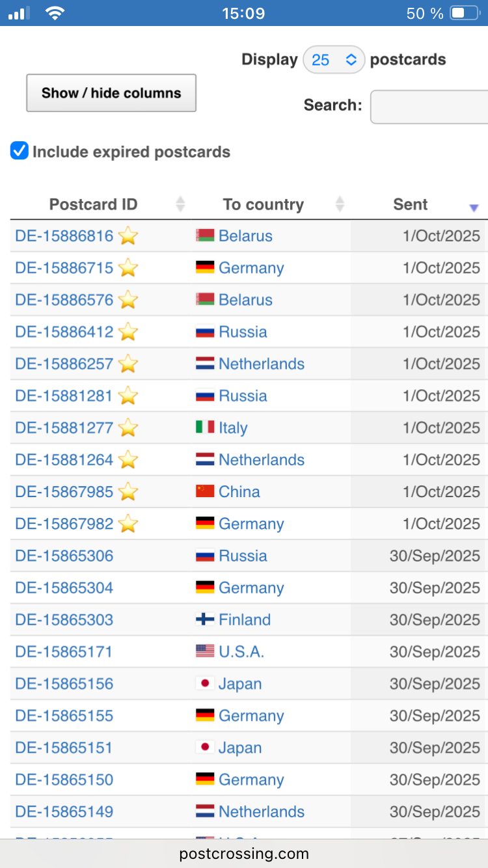Click the Japan flag on DE-15865156 row
The image size is (488, 868).
pos(205,683)
